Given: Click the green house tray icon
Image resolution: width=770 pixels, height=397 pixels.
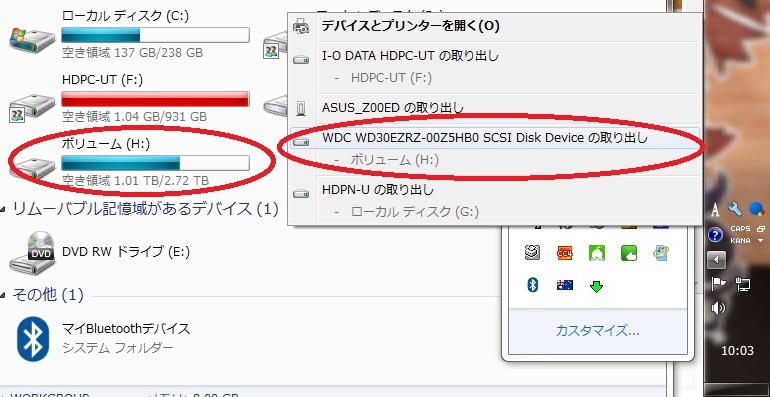Looking at the screenshot, I should click(x=596, y=253).
